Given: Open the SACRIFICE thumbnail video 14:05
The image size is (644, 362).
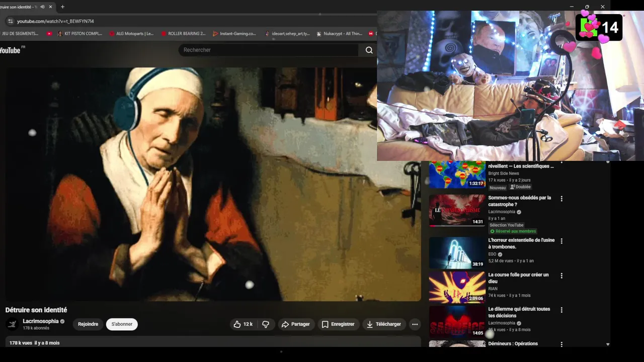Looking at the screenshot, I should [x=457, y=322].
